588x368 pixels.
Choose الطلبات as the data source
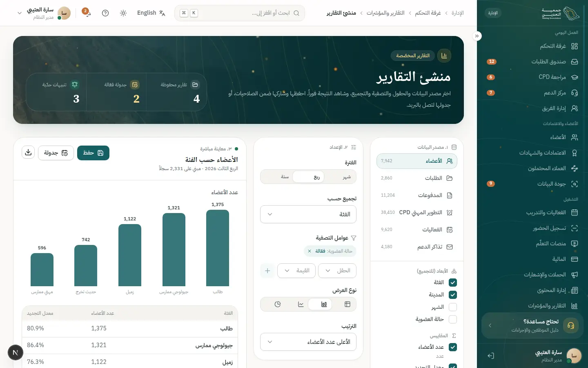click(x=417, y=178)
